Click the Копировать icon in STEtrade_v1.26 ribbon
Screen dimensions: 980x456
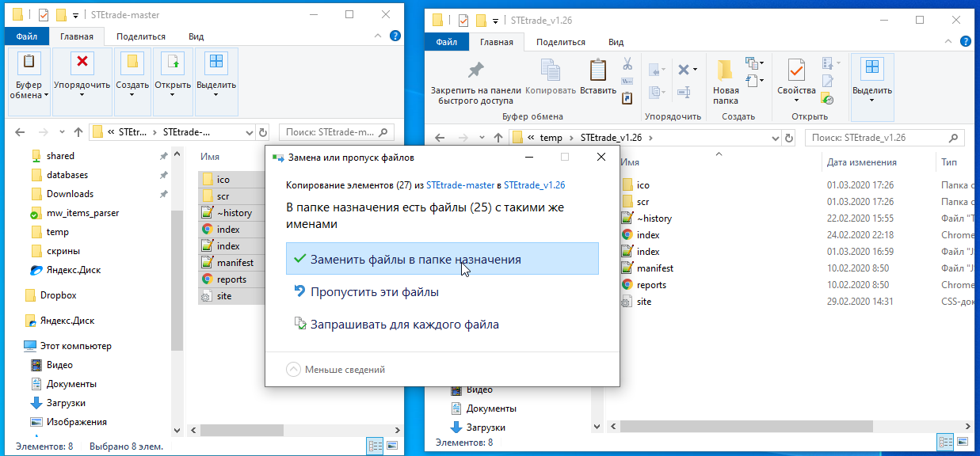(550, 70)
